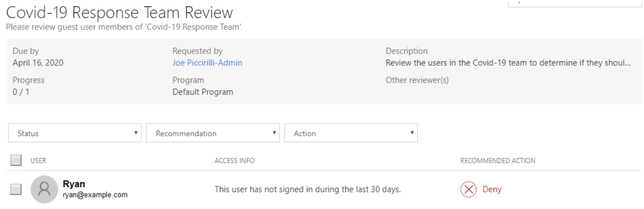Click the Covid-19 Response Team Review title
The image size is (644, 209).
[x=120, y=13]
